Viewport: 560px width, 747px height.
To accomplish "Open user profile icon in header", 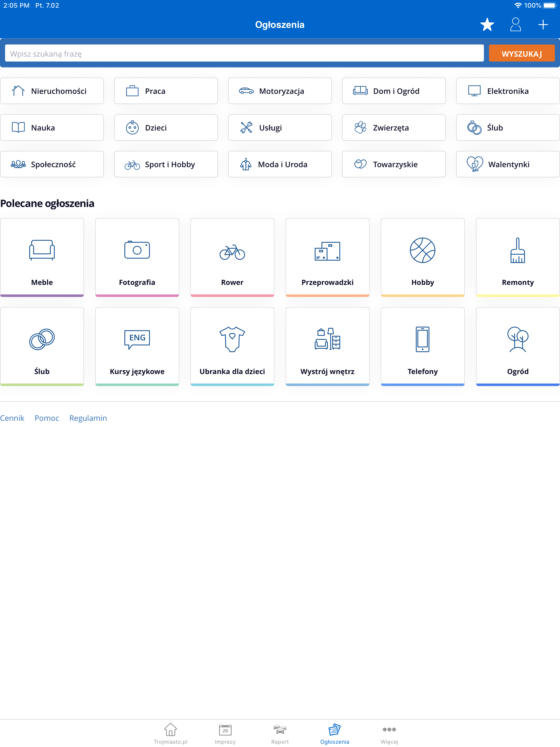I will [515, 25].
